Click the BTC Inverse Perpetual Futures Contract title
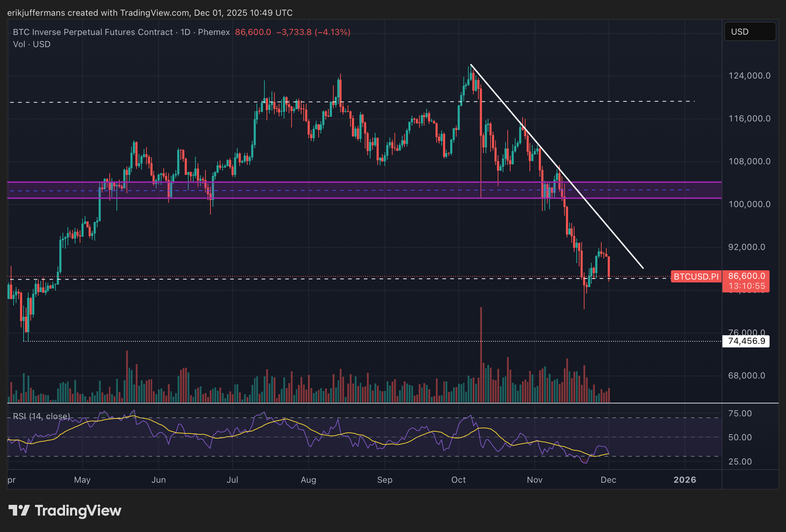The width and height of the screenshot is (786, 532). coord(93,32)
